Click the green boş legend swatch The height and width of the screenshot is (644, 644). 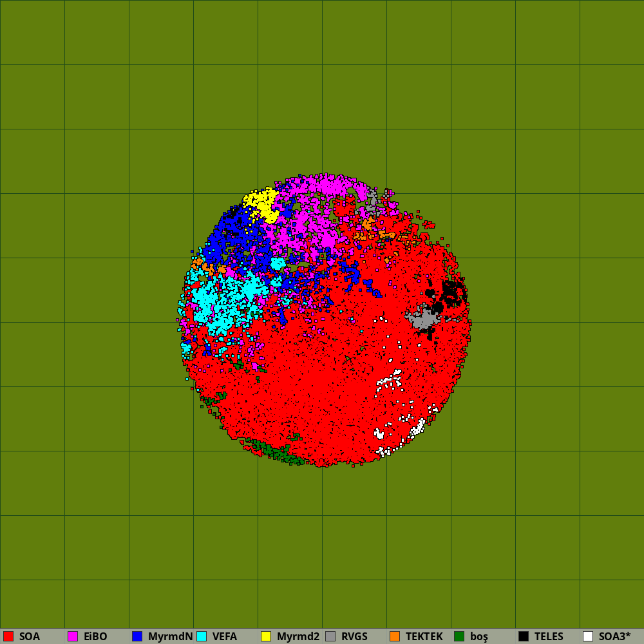click(x=459, y=636)
